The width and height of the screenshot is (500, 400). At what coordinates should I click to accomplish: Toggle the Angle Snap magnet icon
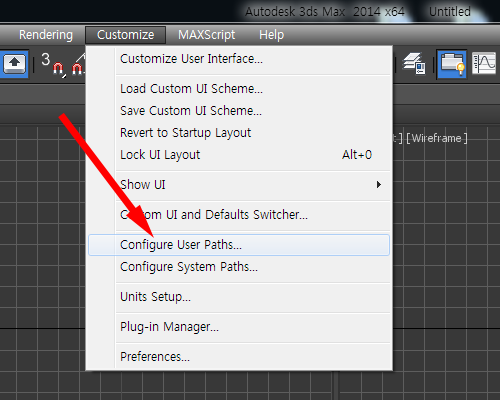[x=78, y=65]
